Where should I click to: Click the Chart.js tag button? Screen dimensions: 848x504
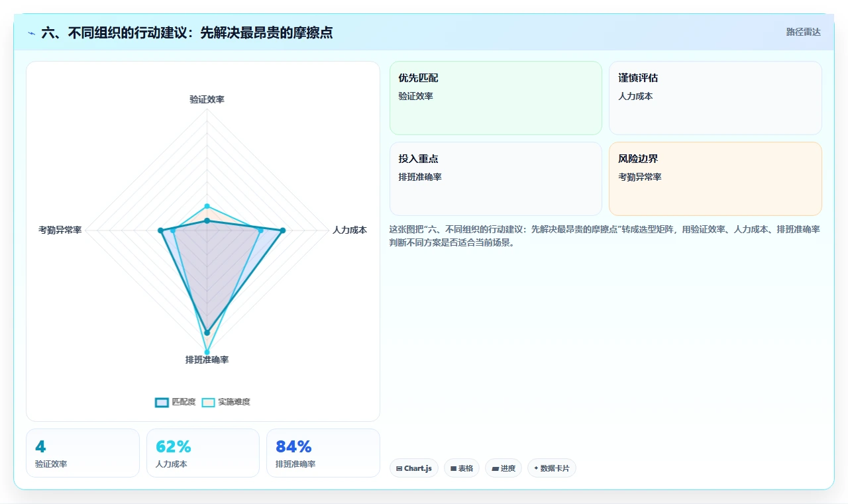pos(414,468)
